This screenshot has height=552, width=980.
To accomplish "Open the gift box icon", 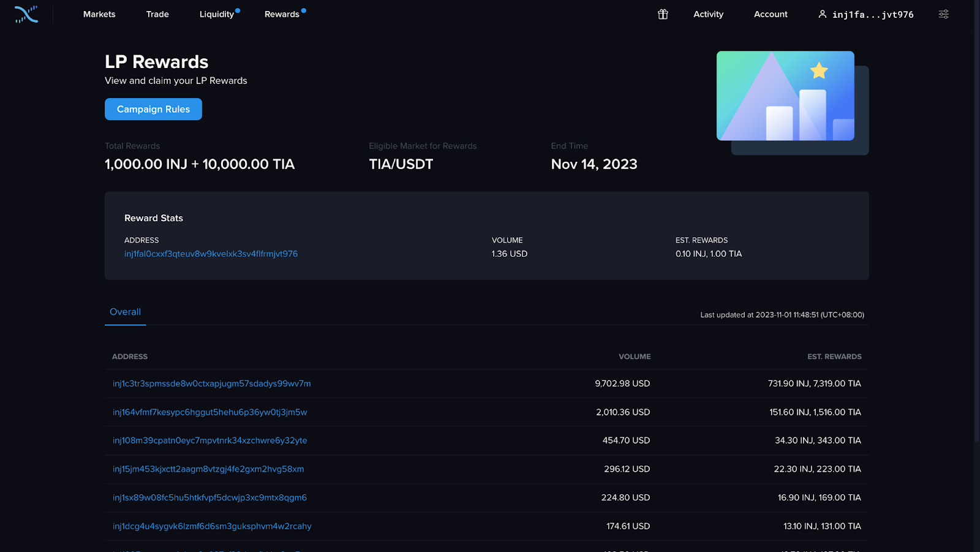I will click(663, 14).
